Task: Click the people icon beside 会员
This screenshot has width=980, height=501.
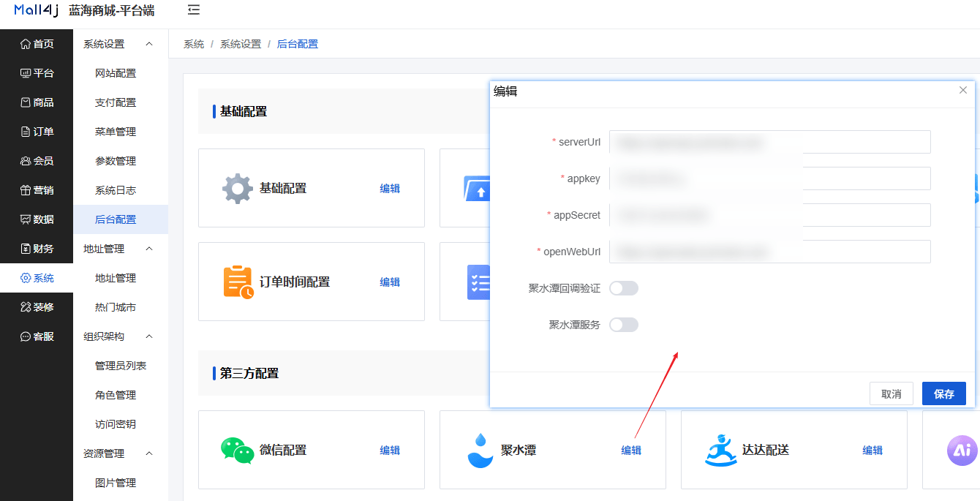Action: [26, 161]
